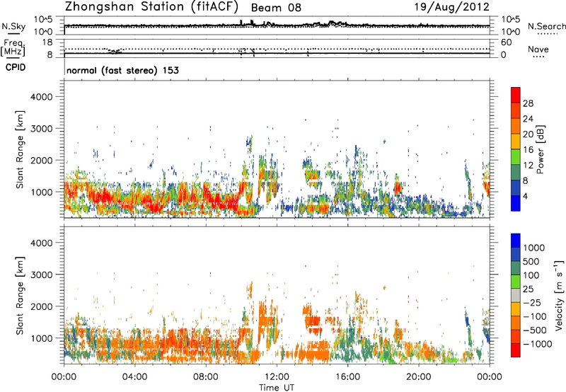The width and height of the screenshot is (566, 392).
Task: Click the '16:00' time tick label
Action: [x=347, y=377]
